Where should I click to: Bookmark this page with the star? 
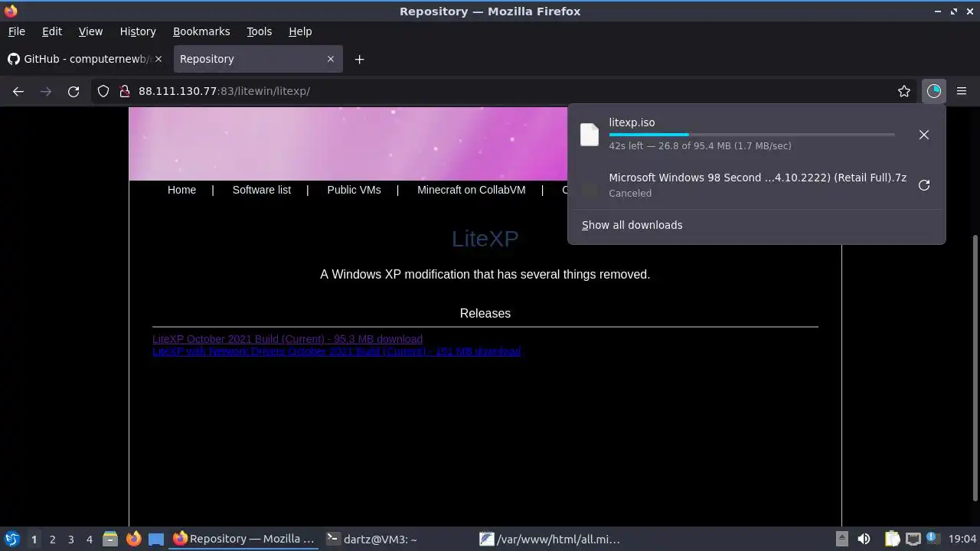coord(904,91)
